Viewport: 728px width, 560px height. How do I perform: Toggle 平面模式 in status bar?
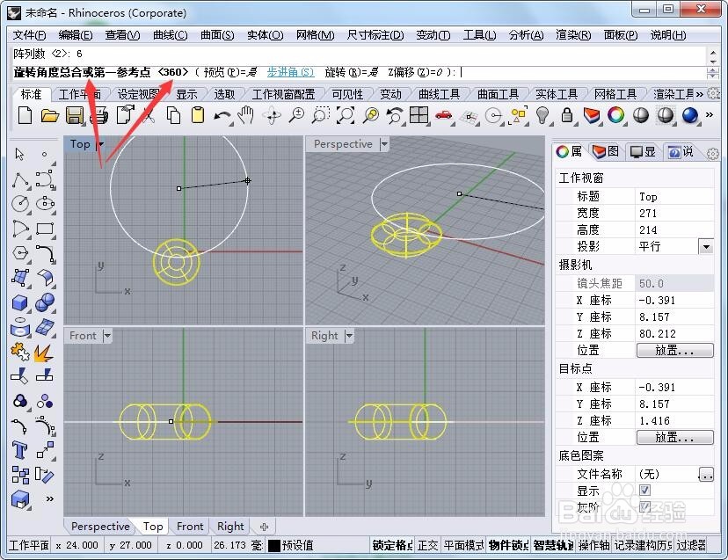click(463, 545)
